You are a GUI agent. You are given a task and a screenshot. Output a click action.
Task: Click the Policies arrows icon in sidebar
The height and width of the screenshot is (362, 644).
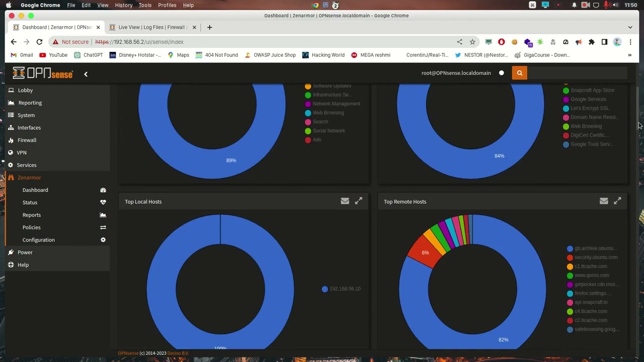coord(103,227)
